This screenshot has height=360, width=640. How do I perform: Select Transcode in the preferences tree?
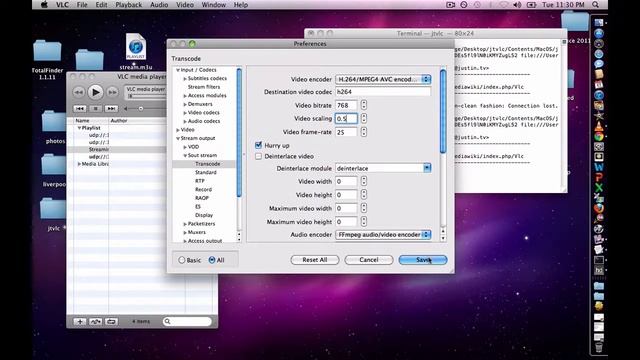pos(207,164)
